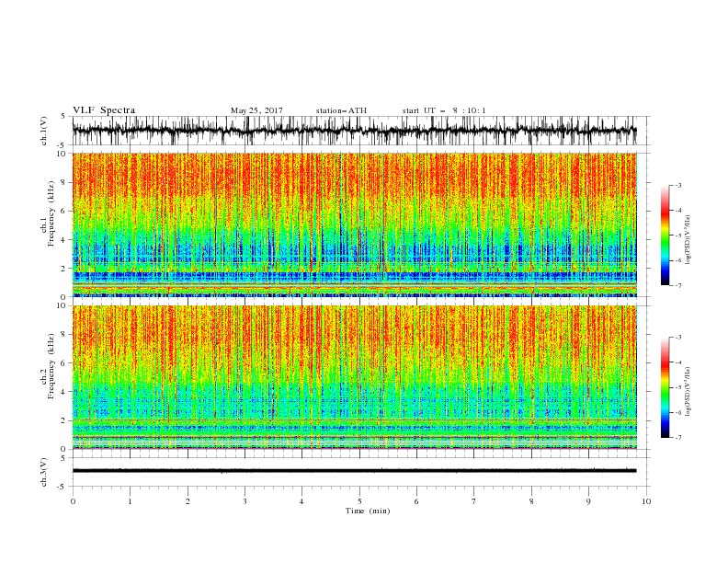This screenshot has width=728, height=563.
Task: Click the "7" tick label on Time axis
Action: point(474,501)
